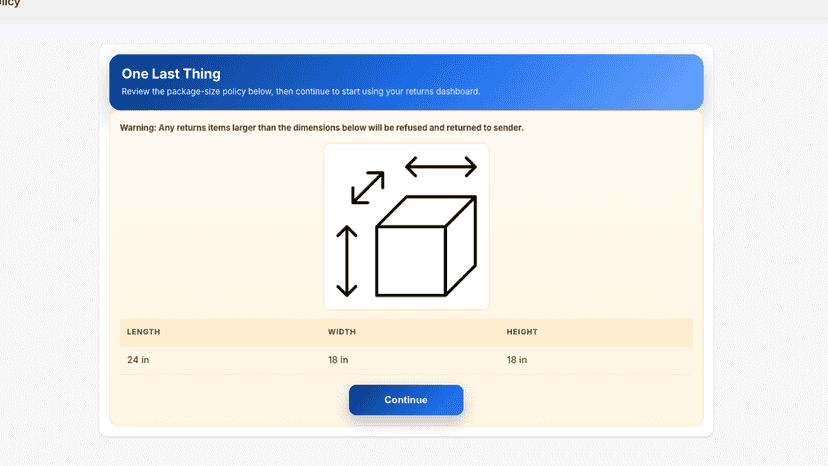Click the diagonal length arrow icon

[368, 188]
